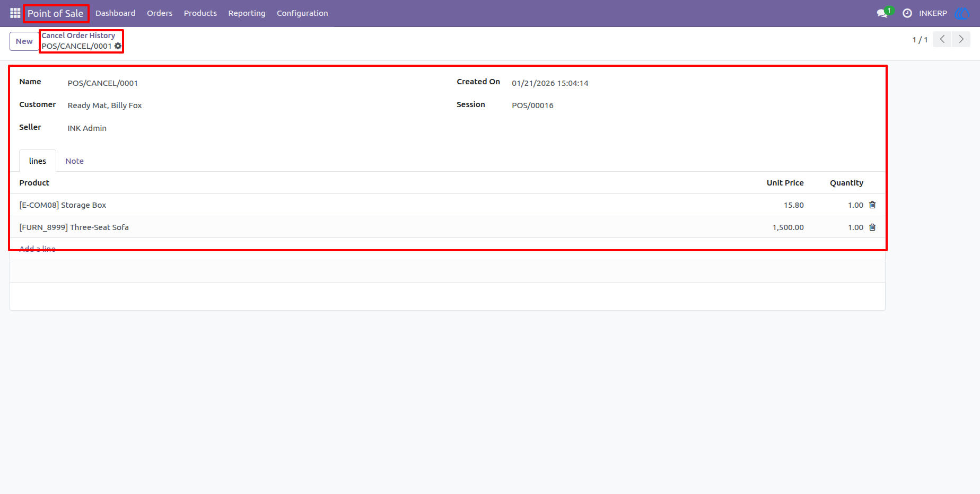Open the gear actions menu beside POS/CANCEL/0001
The image size is (980, 494).
118,46
